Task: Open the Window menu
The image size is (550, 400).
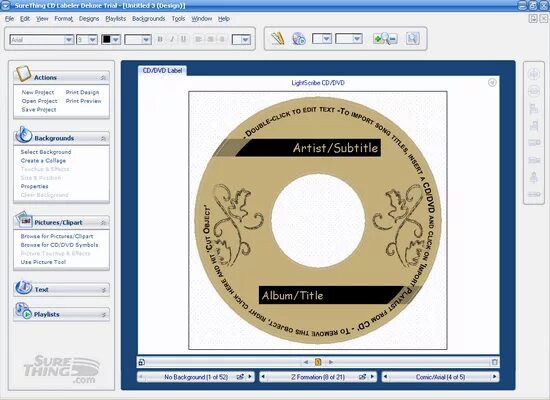Action: click(x=201, y=19)
